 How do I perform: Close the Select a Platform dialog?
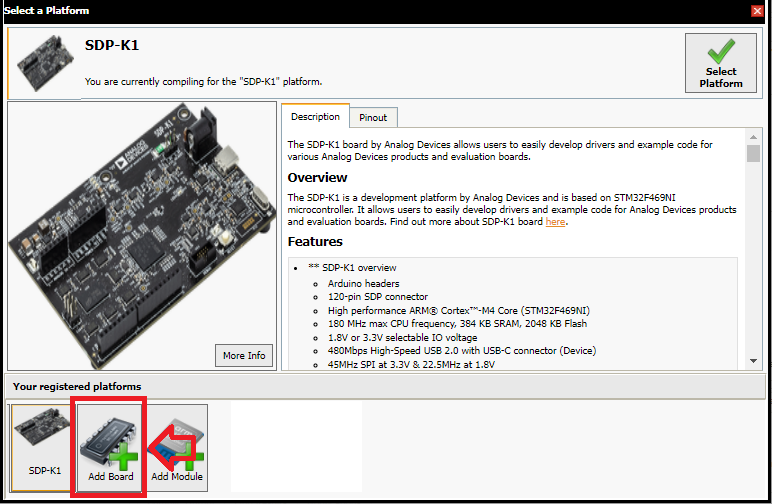[757, 11]
